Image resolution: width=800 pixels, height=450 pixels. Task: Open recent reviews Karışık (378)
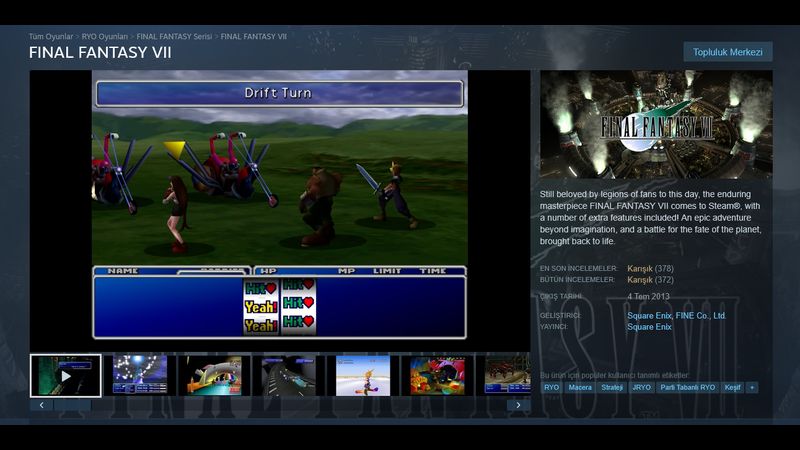pos(651,268)
